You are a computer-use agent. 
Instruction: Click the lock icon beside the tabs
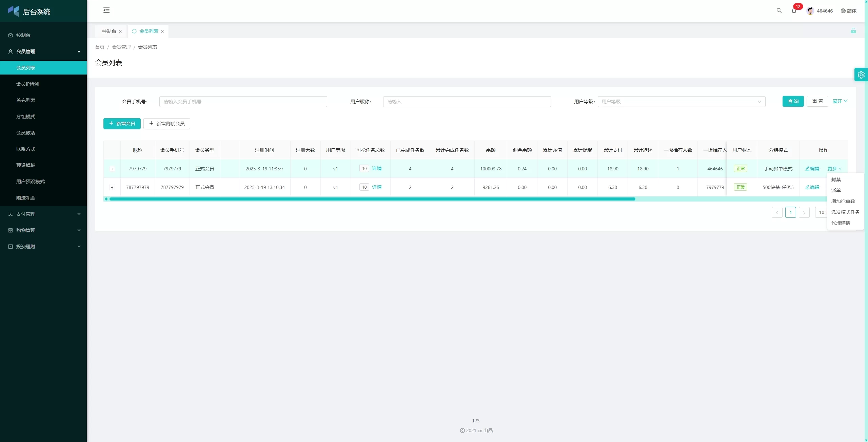point(853,31)
